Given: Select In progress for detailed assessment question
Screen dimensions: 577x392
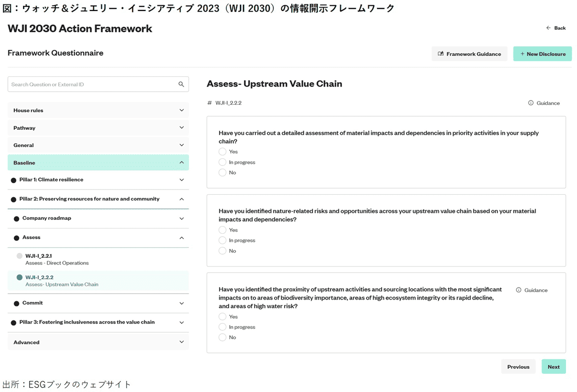Looking at the screenshot, I should click(222, 162).
